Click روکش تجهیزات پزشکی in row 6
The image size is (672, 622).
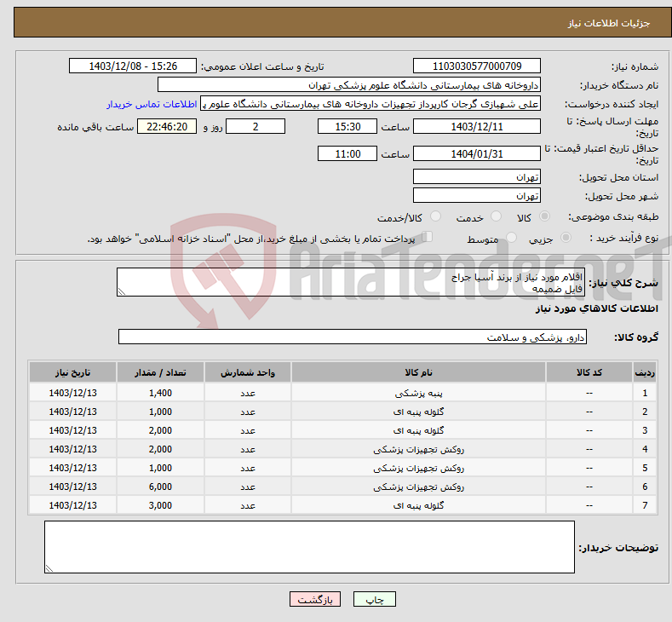click(x=418, y=487)
